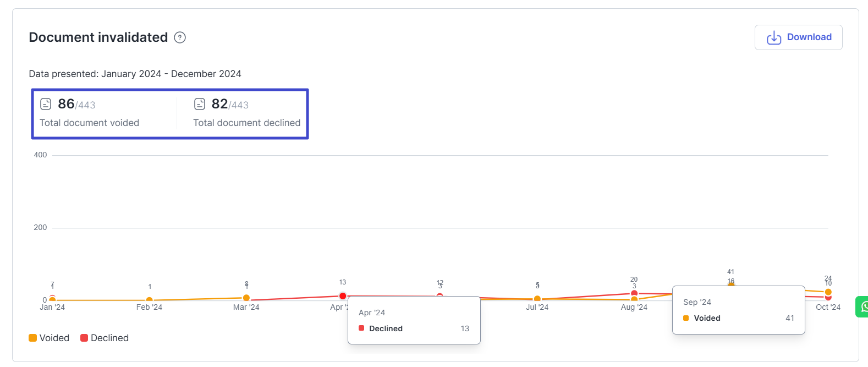Click the Apr '24 Declined tooltip
The height and width of the screenshot is (367, 868).
pyautogui.click(x=414, y=320)
